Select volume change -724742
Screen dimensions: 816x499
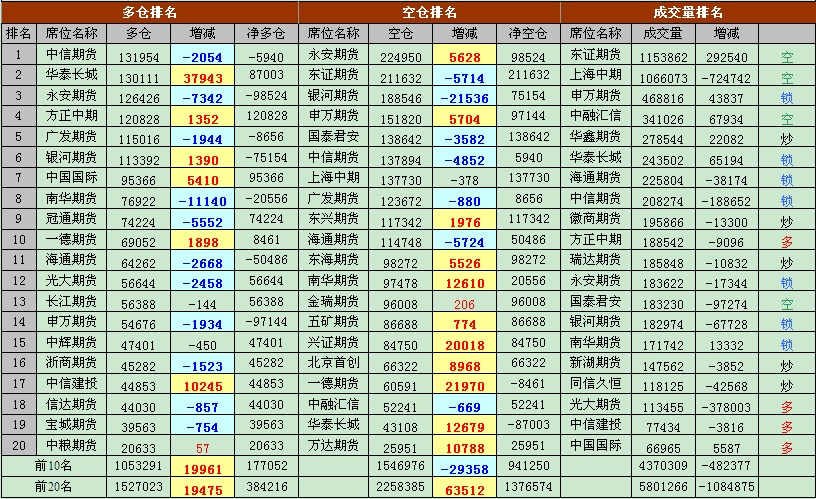[726, 79]
